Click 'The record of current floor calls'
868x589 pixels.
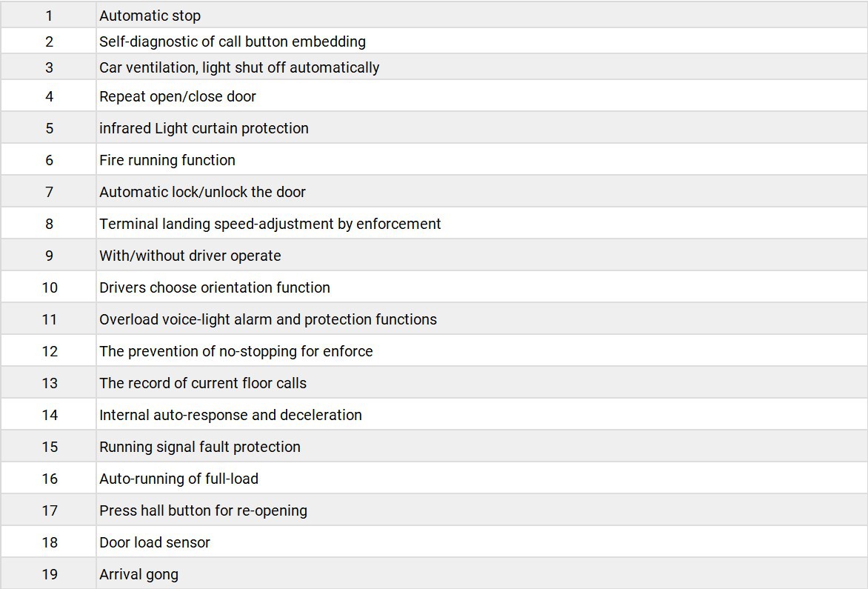203,383
